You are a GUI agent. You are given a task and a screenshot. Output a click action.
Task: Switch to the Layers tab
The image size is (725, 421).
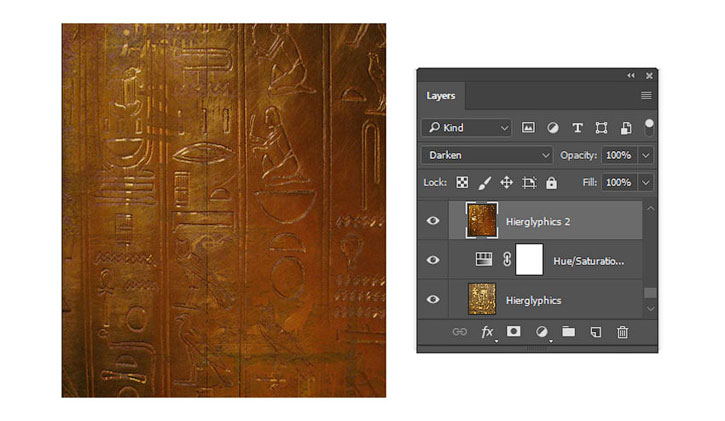tap(441, 96)
